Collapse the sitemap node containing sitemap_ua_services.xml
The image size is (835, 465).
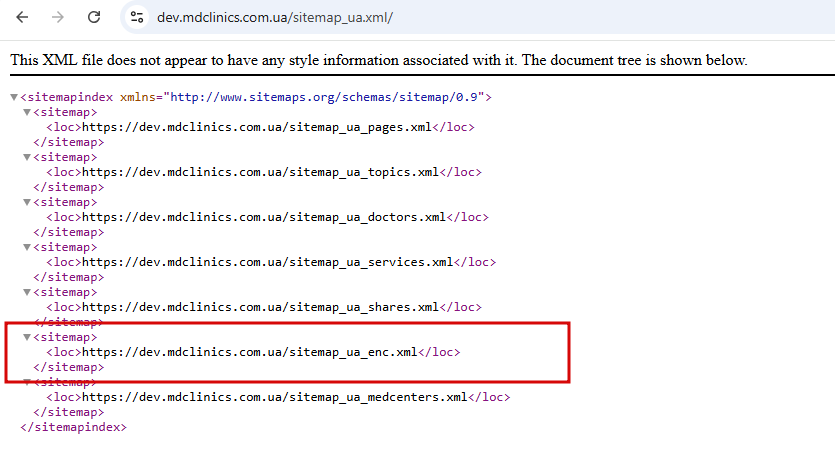pyautogui.click(x=27, y=247)
